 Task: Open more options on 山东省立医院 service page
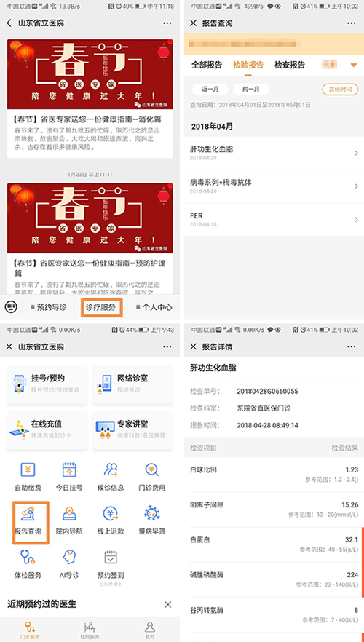coord(167,346)
